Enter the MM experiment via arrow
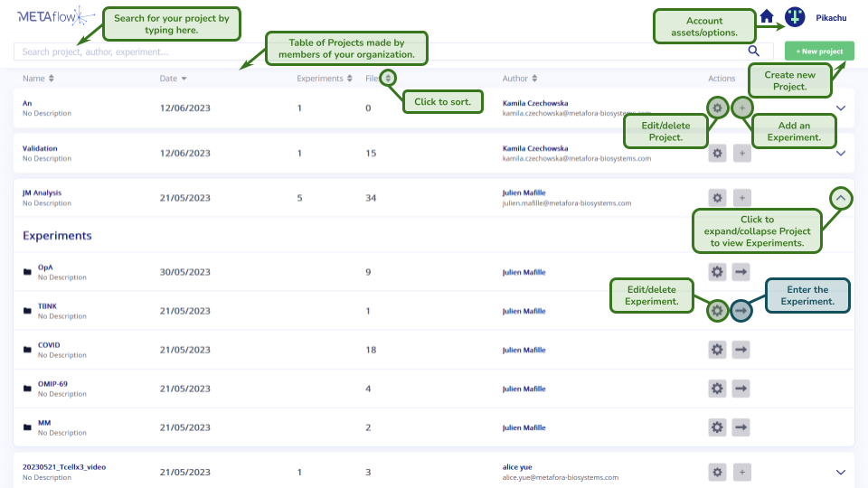Viewport: 868px width, 488px height. [x=741, y=427]
